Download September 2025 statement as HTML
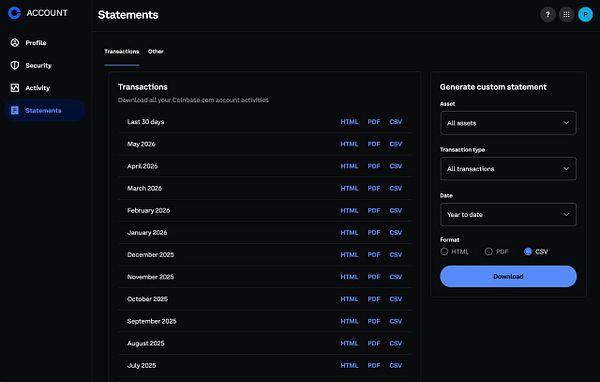This screenshot has height=382, width=600. (349, 321)
